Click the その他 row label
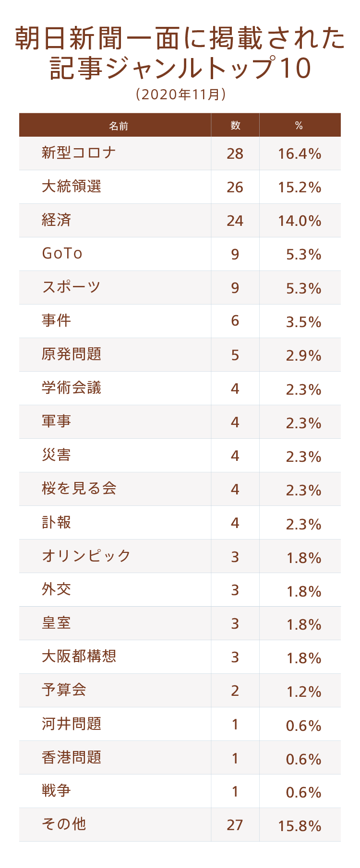 coord(64,824)
